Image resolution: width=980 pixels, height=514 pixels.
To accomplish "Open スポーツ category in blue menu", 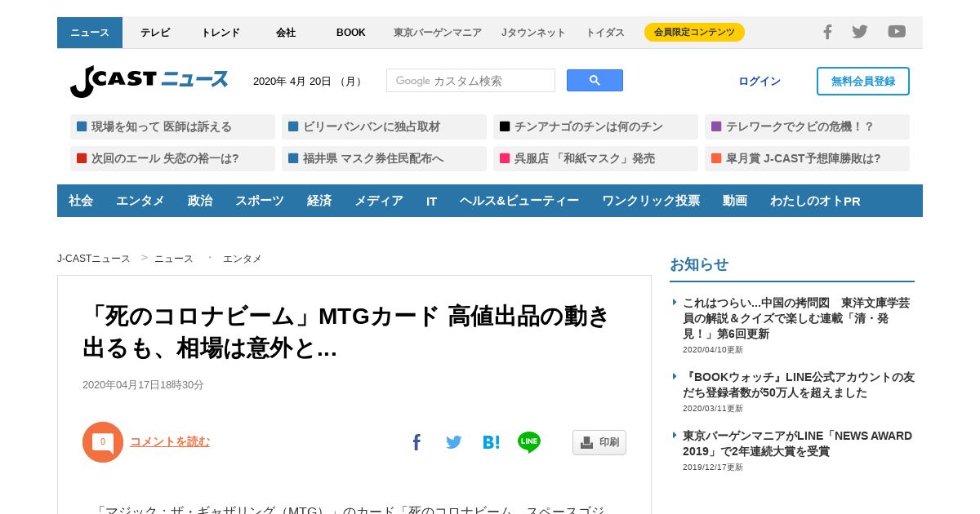I will [260, 201].
